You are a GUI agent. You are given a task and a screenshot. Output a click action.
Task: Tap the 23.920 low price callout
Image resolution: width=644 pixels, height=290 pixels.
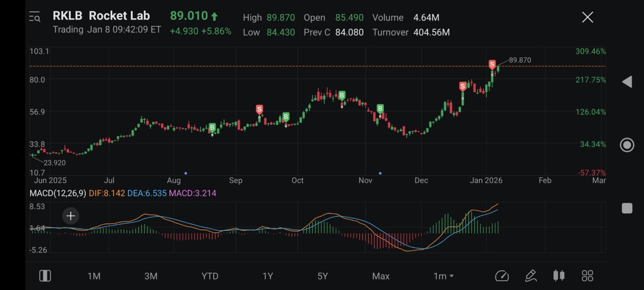pyautogui.click(x=55, y=163)
